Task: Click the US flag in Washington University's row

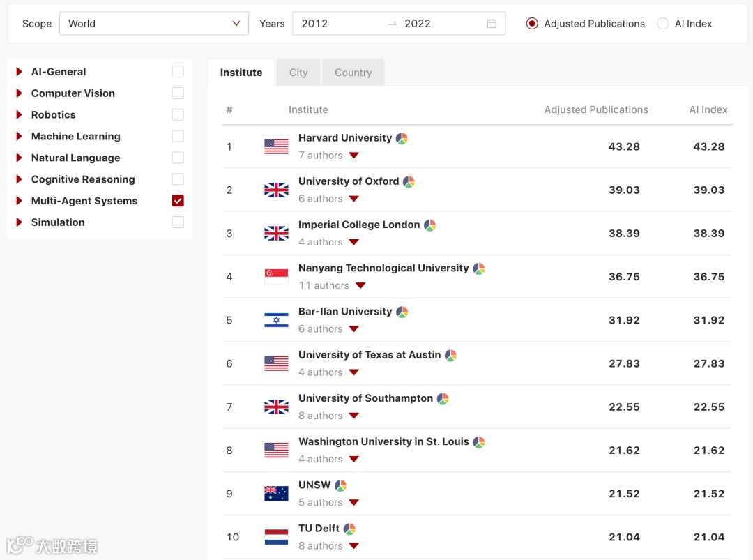Action: pyautogui.click(x=276, y=451)
